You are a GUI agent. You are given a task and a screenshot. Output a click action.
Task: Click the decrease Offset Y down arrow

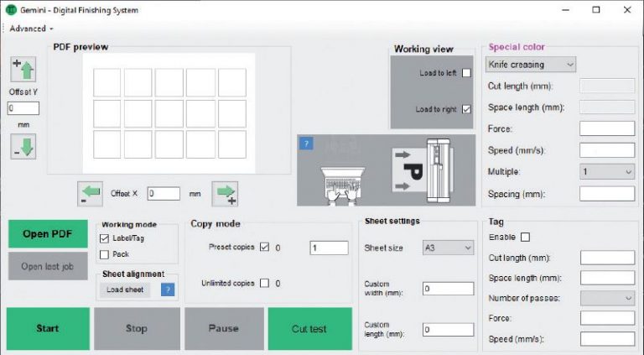tap(23, 146)
